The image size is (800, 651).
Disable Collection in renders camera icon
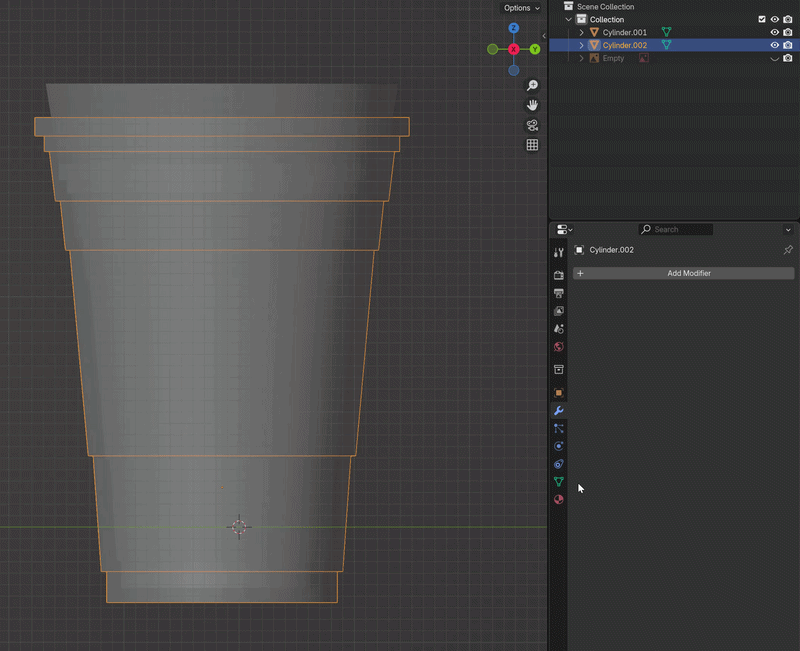point(788,19)
